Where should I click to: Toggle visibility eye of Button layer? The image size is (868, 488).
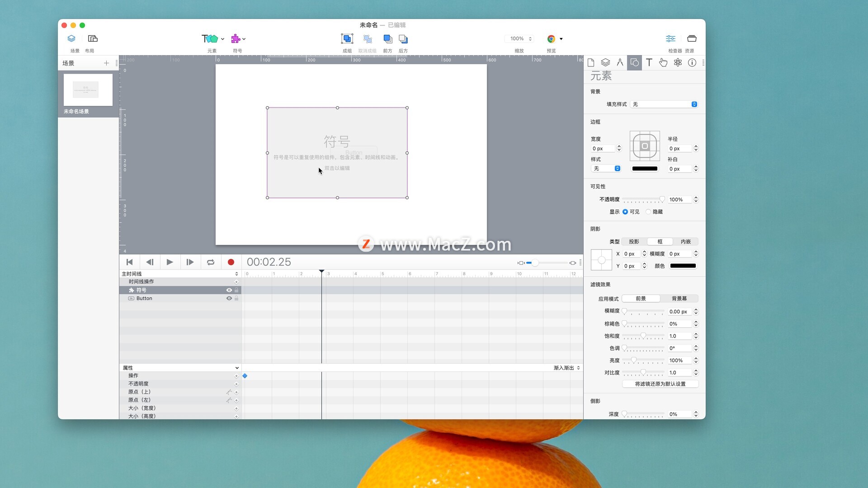click(x=229, y=298)
